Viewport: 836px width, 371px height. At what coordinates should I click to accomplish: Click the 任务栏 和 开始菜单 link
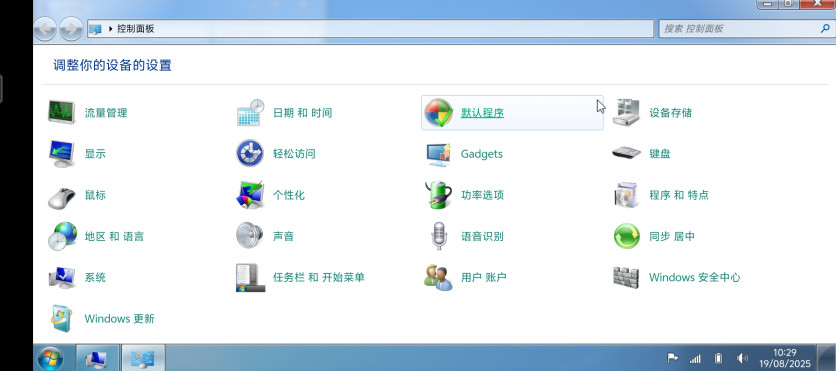[x=319, y=277]
